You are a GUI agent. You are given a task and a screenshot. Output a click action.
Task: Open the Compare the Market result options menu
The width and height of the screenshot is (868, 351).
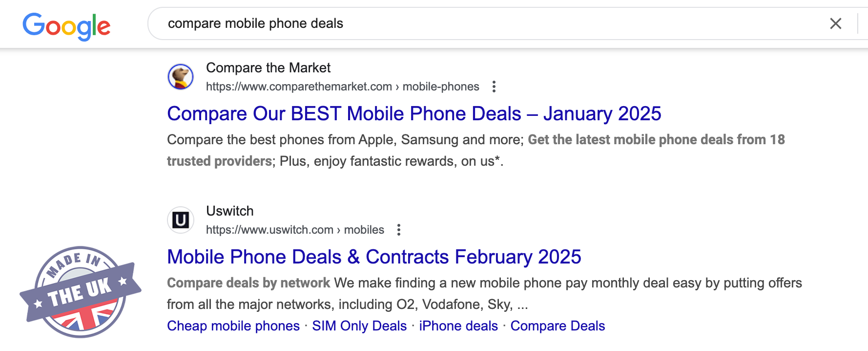(494, 87)
